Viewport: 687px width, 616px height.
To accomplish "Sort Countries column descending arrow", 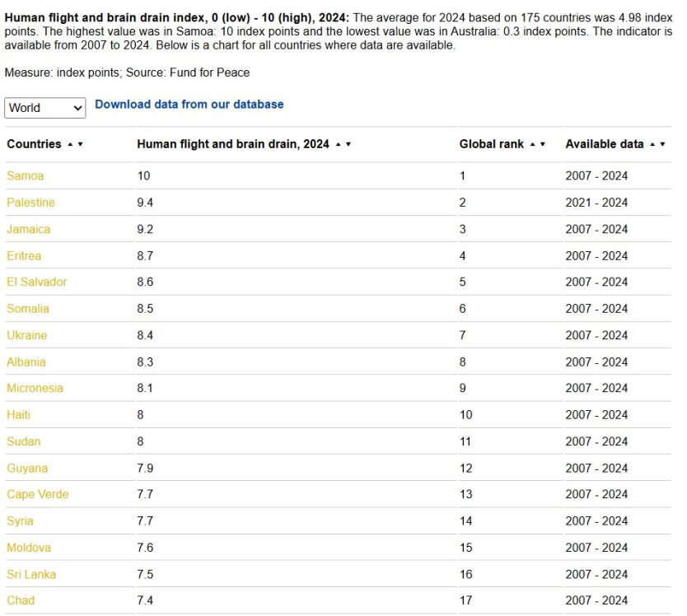I will [80, 144].
